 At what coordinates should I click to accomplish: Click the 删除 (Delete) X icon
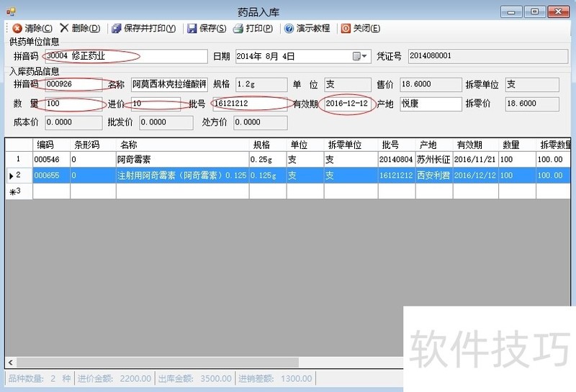[x=64, y=28]
